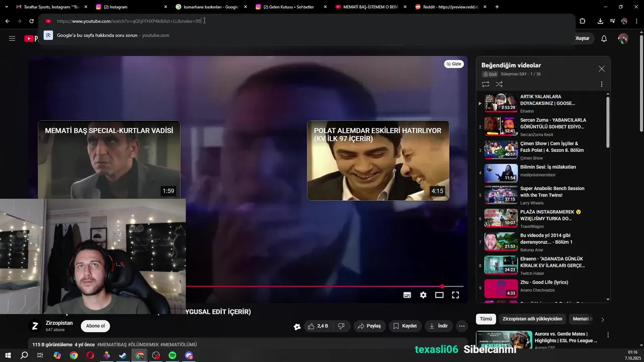Screen dimensions: 644x362
Task: Open Spotify from the taskbar
Action: 173,355
